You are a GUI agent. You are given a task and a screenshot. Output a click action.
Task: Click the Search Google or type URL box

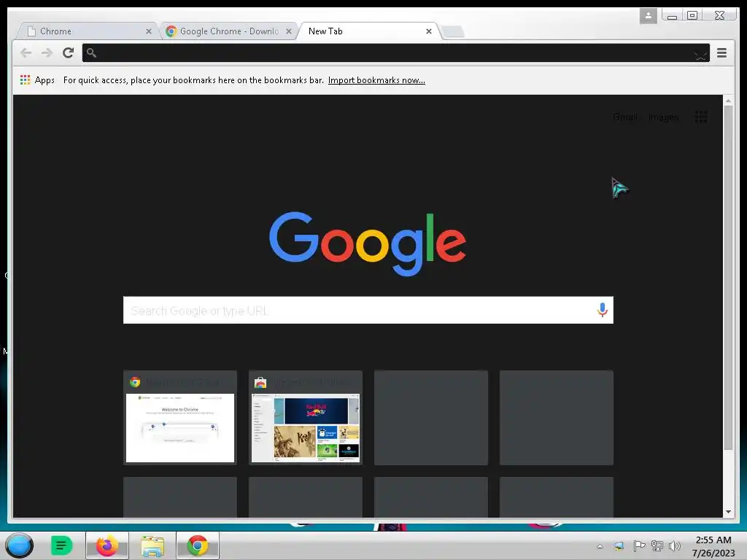pos(368,310)
